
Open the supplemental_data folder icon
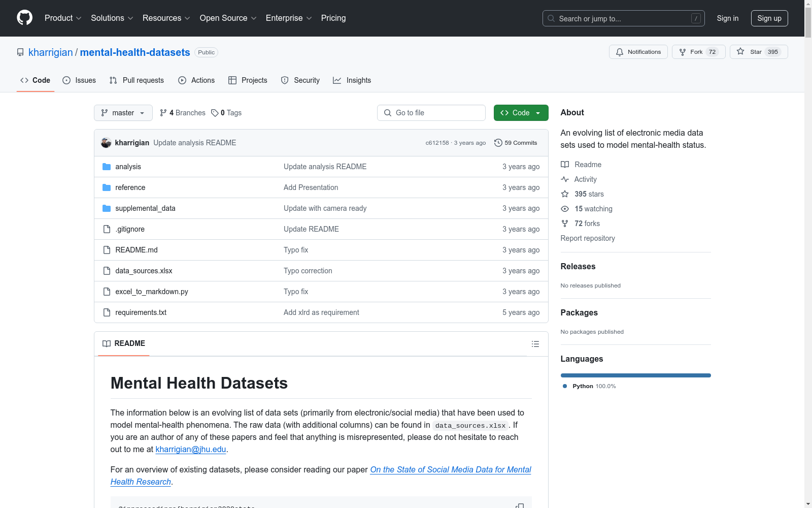(107, 208)
